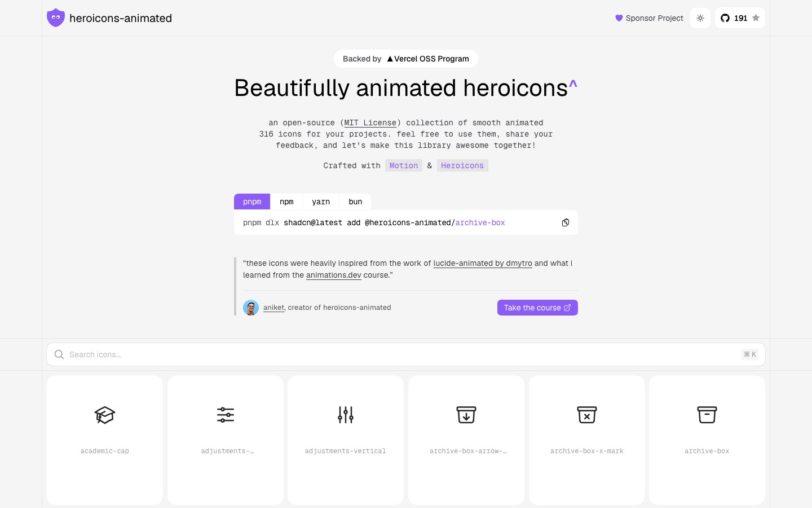Click the star icon beside 191
The image size is (812, 508).
(x=756, y=18)
